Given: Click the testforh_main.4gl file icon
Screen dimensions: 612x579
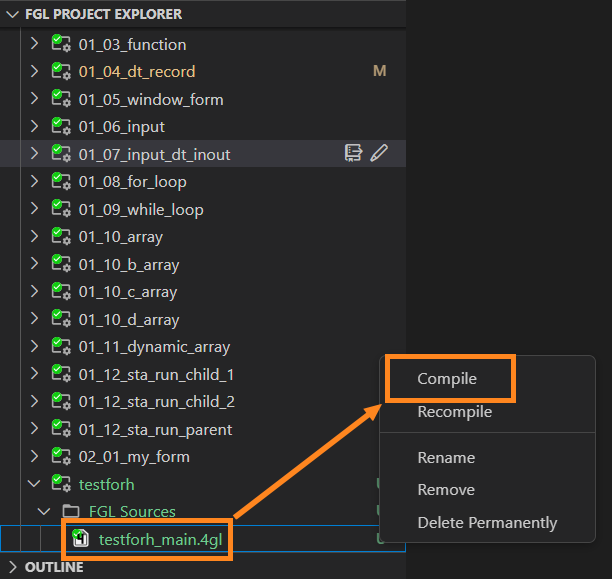Looking at the screenshot, I should coord(80,539).
